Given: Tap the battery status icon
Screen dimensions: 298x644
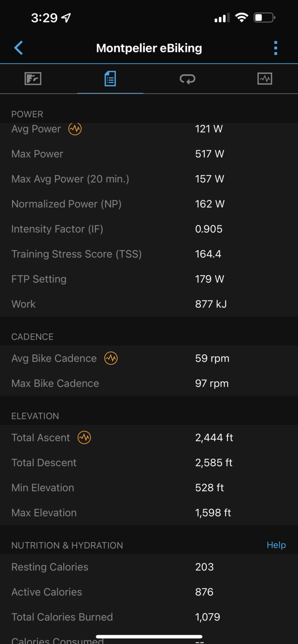Looking at the screenshot, I should click(x=264, y=18).
